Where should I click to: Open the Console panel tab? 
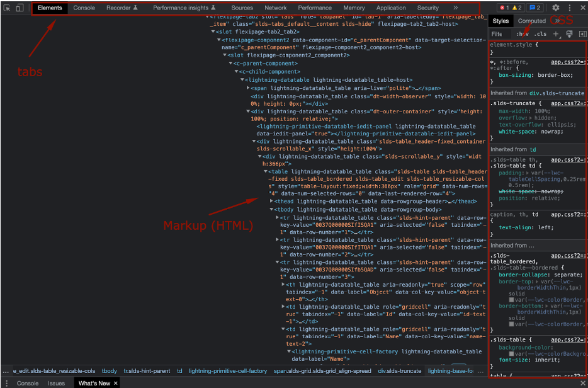click(x=84, y=8)
